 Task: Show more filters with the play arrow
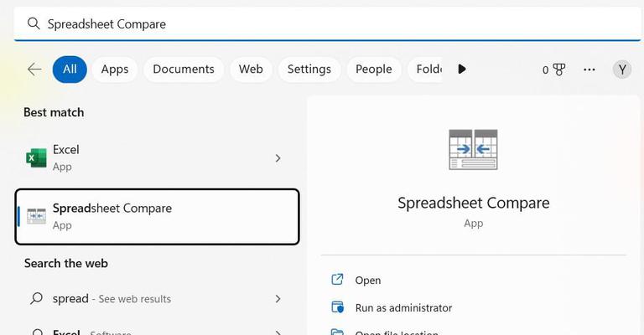[x=462, y=70]
